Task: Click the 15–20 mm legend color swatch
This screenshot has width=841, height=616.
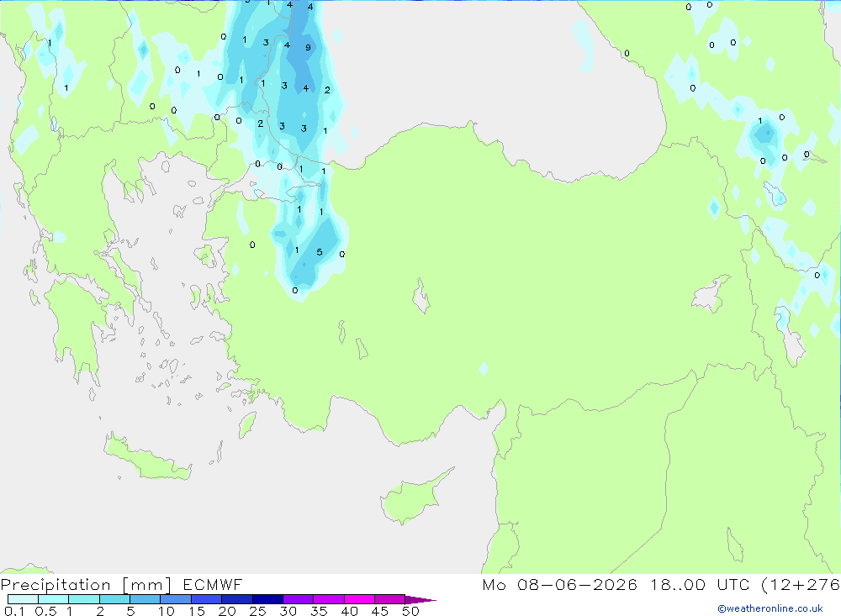Action: pos(207,599)
